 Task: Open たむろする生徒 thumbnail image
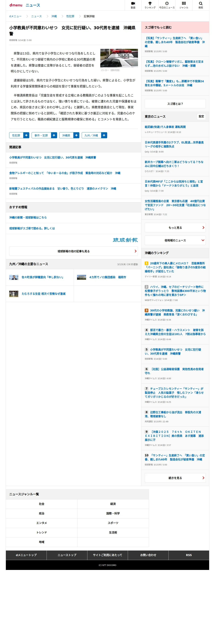pyautogui.click(x=14, y=294)
